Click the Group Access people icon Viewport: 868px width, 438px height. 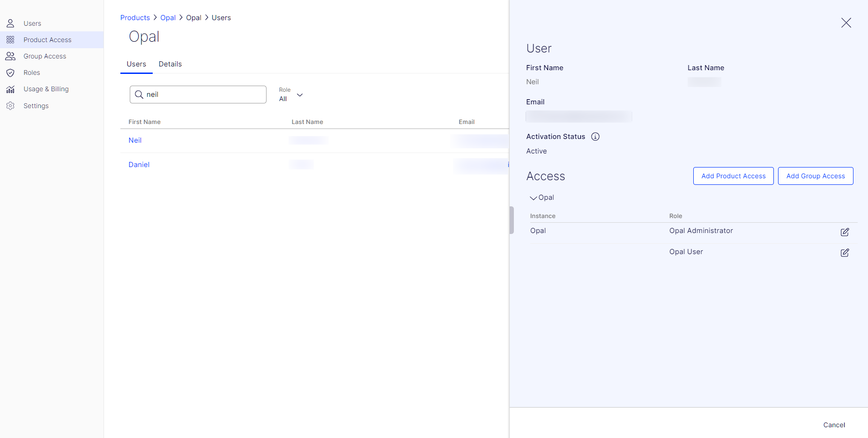tap(10, 56)
